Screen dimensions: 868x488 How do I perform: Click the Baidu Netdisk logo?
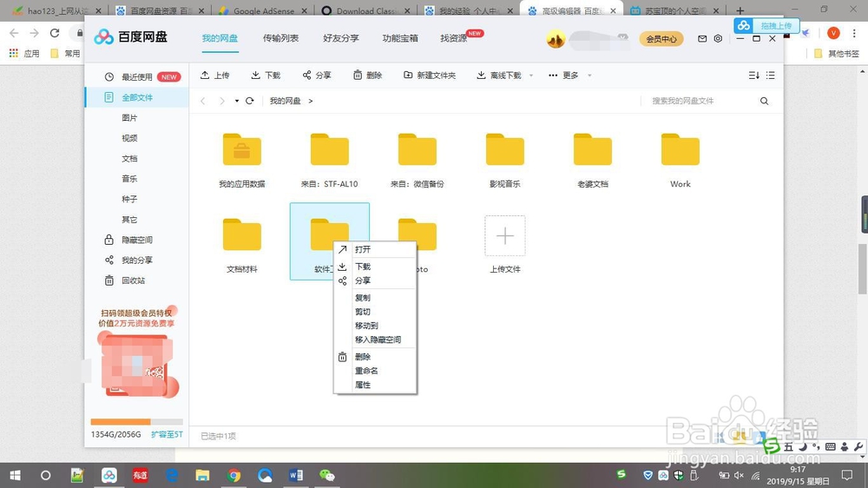pyautogui.click(x=131, y=37)
